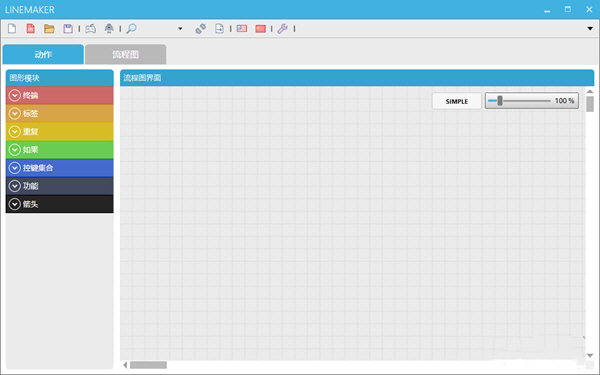Select the 动作 tab
600x375 pixels.
(x=43, y=54)
